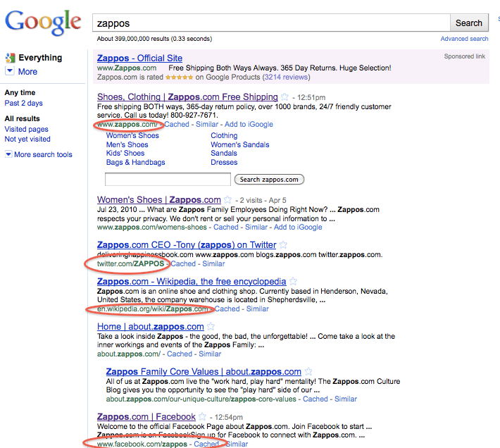Image resolution: width=500 pixels, height=448 pixels.
Task: Show only Visited pages
Action: click(27, 129)
